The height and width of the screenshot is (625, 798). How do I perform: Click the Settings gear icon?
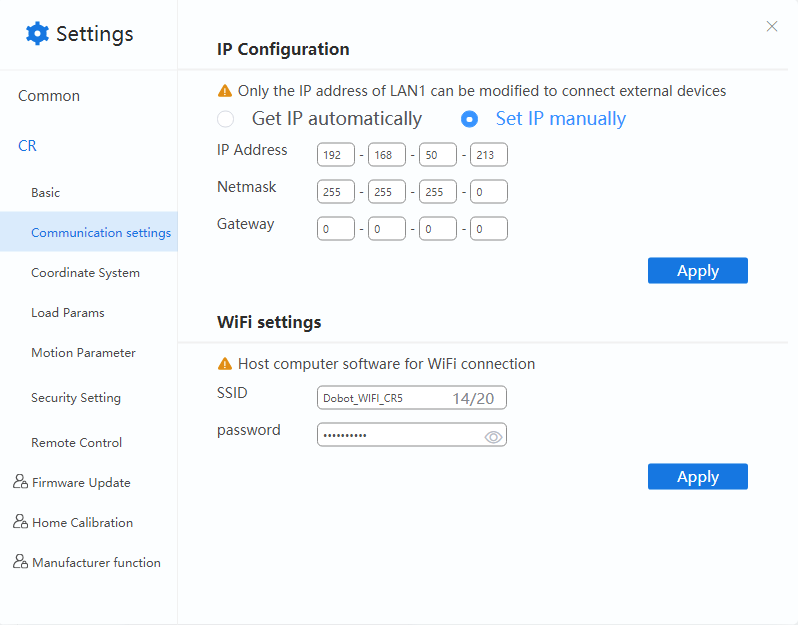[37, 34]
